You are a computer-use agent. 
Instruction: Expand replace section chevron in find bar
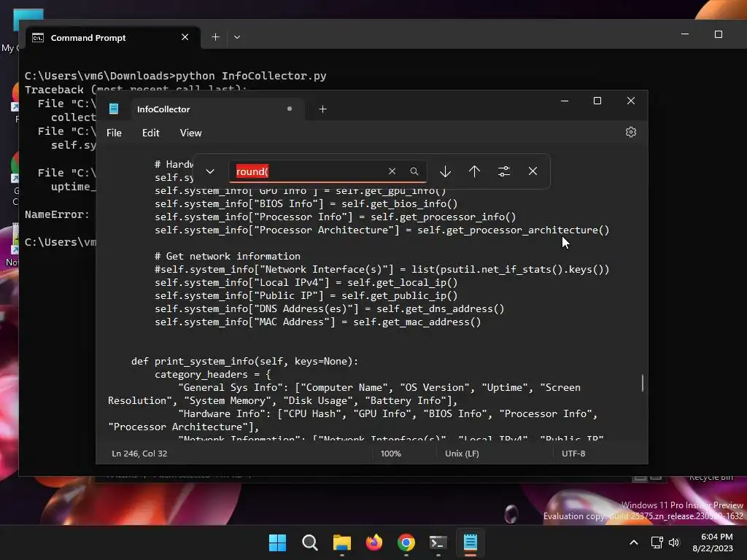point(210,171)
